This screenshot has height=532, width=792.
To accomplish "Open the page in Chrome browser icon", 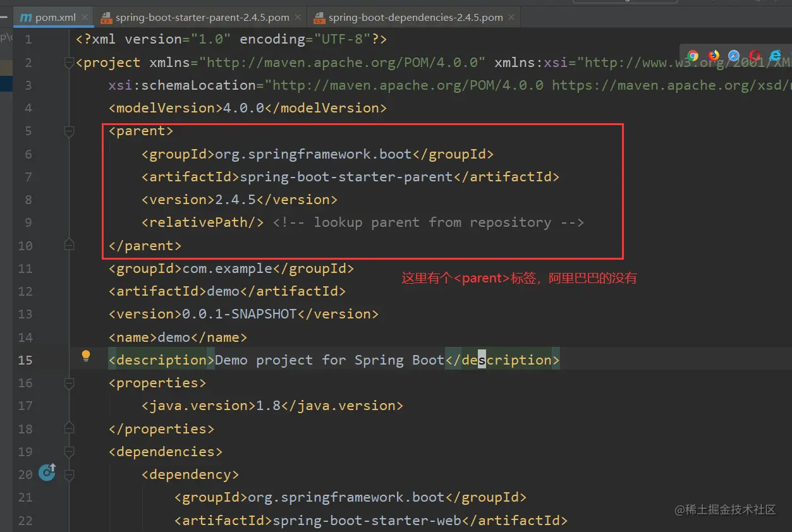I will click(x=692, y=56).
